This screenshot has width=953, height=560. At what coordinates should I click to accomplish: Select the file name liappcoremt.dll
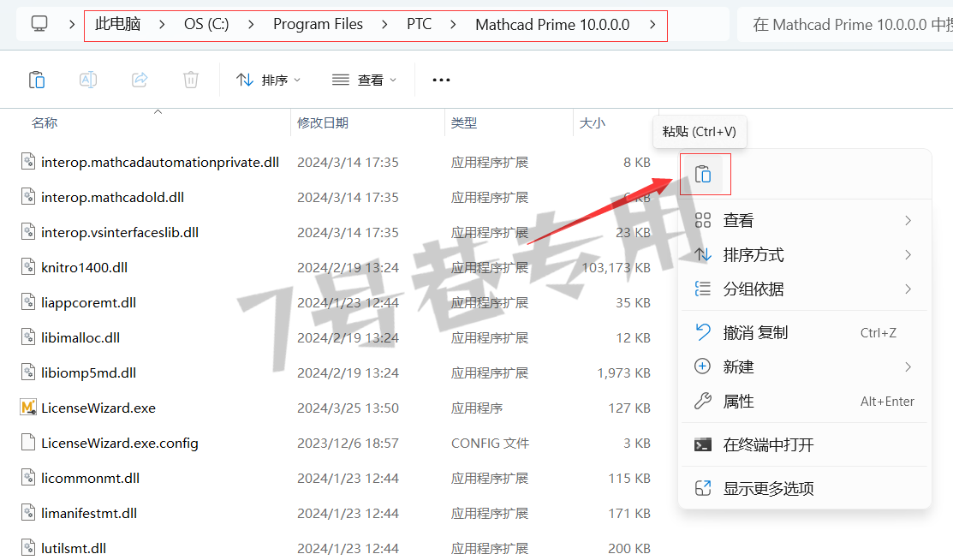click(89, 303)
